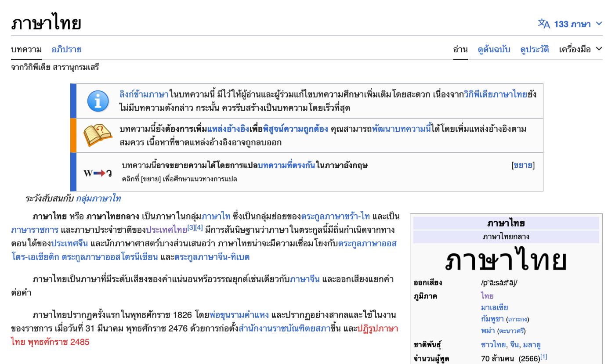Click พม่า in the infobox

pyautogui.click(x=488, y=331)
